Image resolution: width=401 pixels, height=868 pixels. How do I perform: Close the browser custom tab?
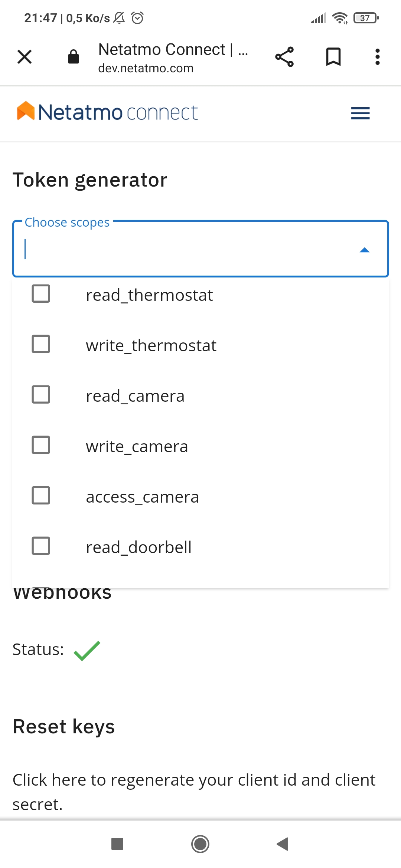coord(25,57)
